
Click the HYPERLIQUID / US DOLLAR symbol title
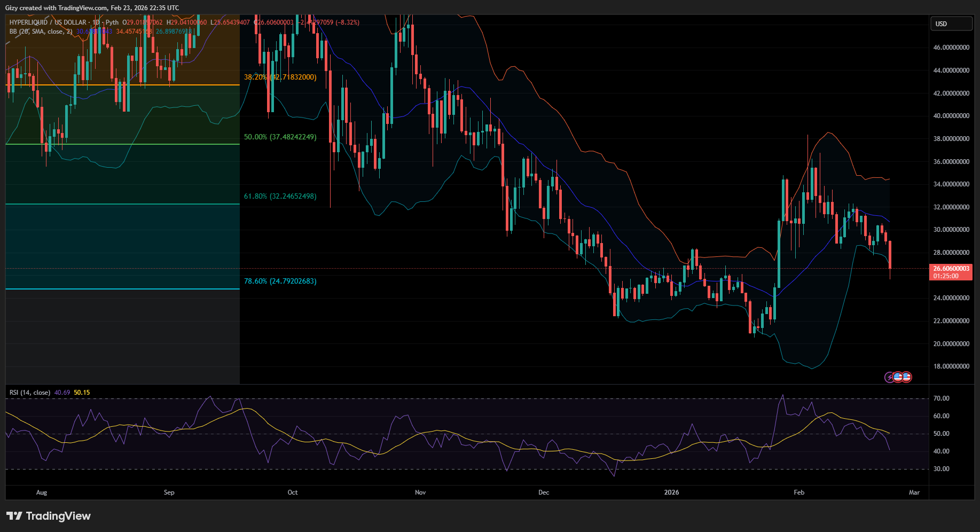click(48, 22)
